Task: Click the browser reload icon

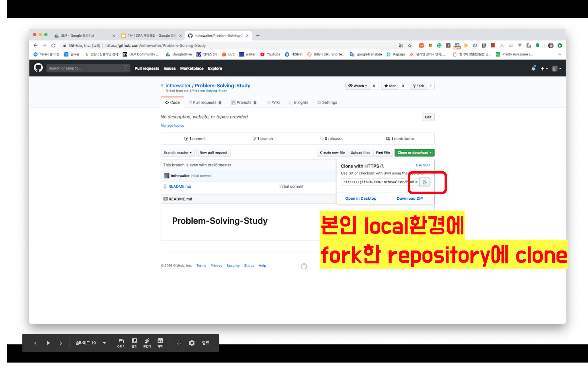Action: pos(54,45)
